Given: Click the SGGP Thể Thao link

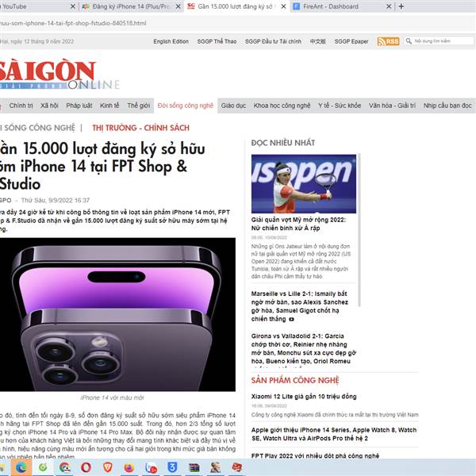Looking at the screenshot, I should point(217,41).
